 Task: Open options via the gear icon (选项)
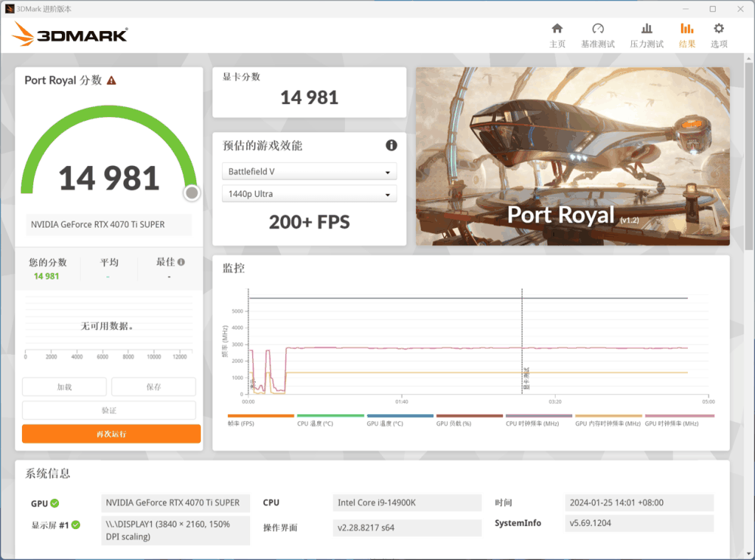tap(719, 35)
